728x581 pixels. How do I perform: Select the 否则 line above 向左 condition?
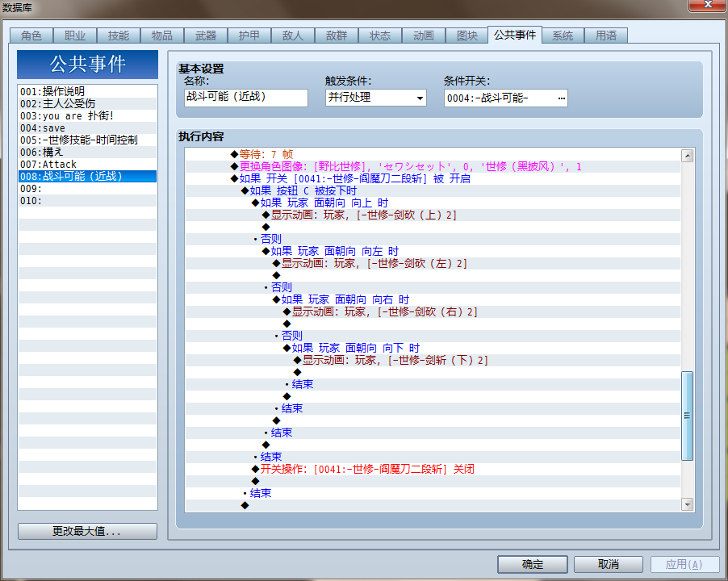point(433,239)
